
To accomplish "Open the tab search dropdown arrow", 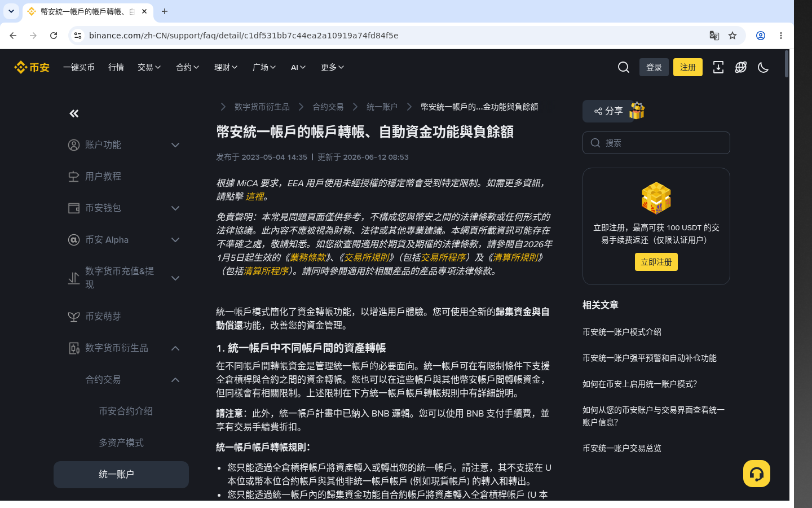I will [11, 11].
